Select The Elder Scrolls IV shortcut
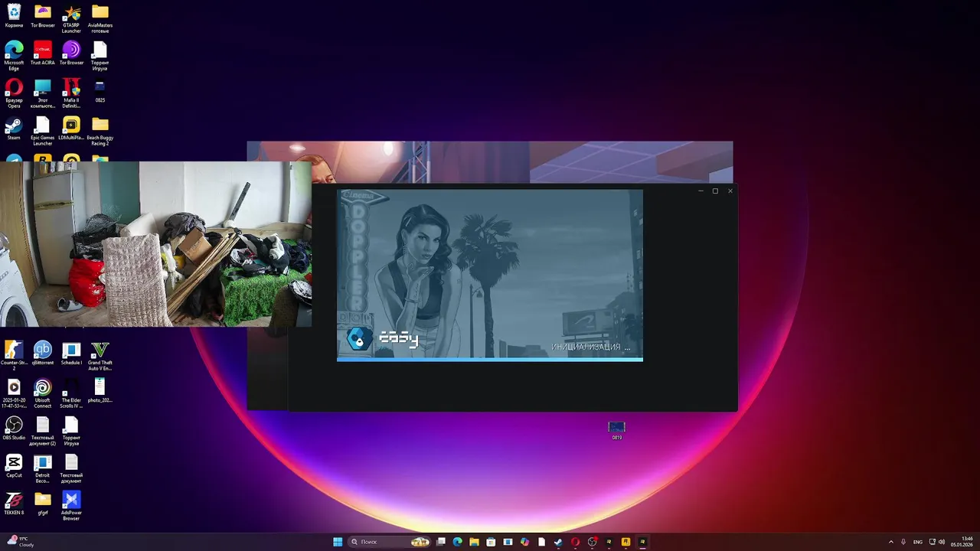Viewport: 980px width, 551px height. click(71, 393)
